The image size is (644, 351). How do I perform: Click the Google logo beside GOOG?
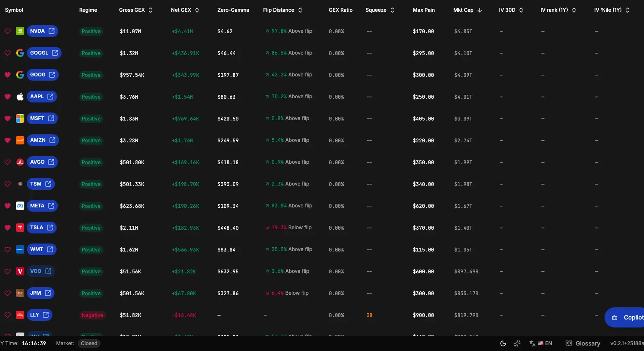(x=20, y=75)
